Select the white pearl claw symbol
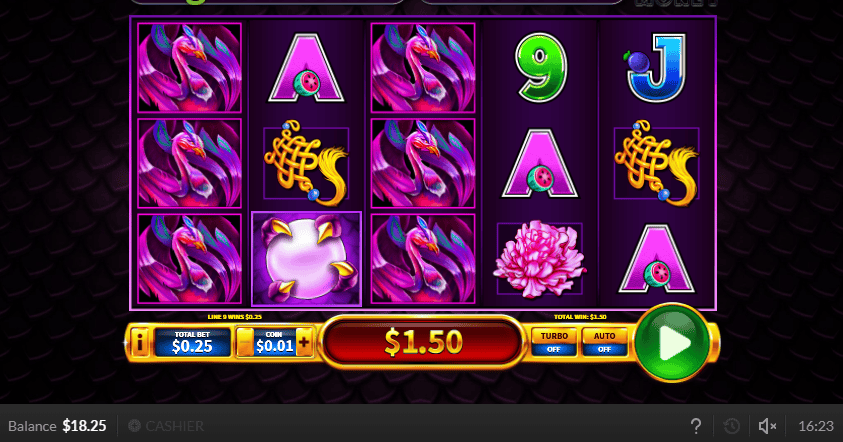The height and width of the screenshot is (442, 843). (x=306, y=259)
